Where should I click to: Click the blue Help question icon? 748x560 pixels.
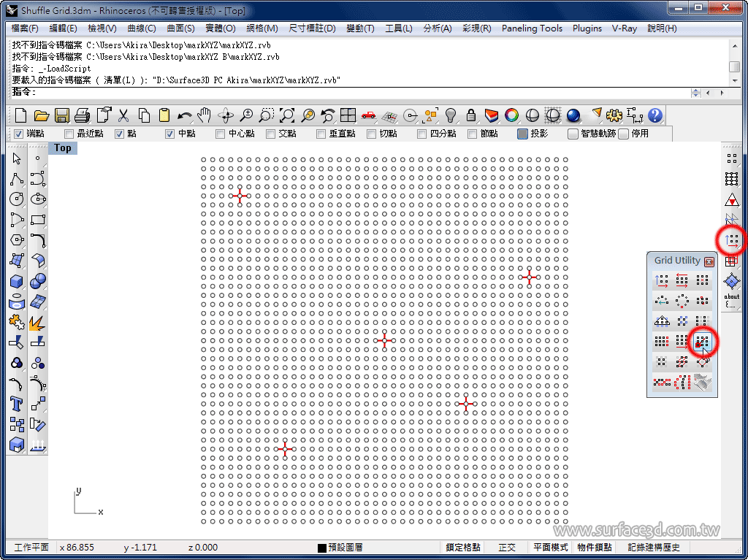(655, 115)
